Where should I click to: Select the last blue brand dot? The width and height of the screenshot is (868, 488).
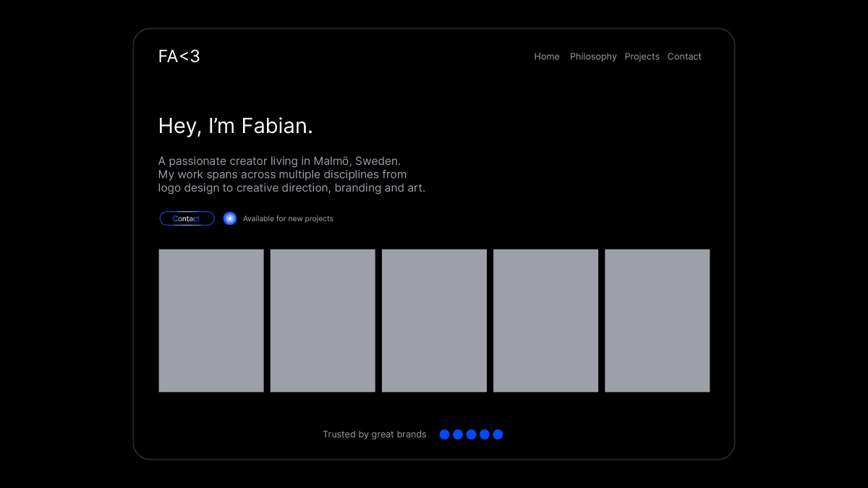point(498,435)
